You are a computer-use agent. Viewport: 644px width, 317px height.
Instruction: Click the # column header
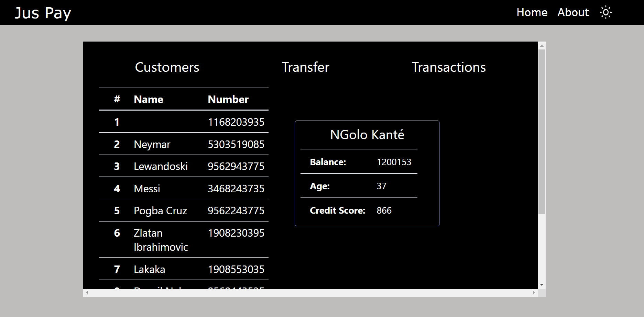[117, 99]
